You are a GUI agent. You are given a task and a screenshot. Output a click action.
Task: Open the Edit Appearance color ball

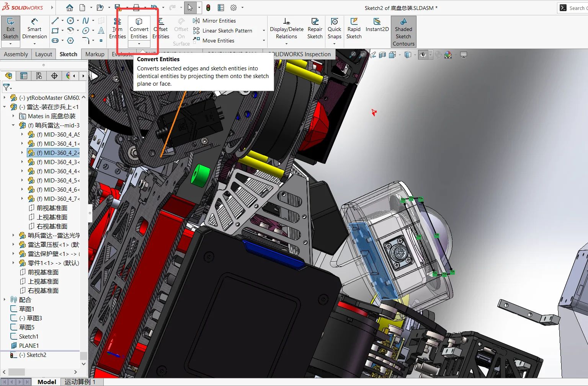pos(448,55)
